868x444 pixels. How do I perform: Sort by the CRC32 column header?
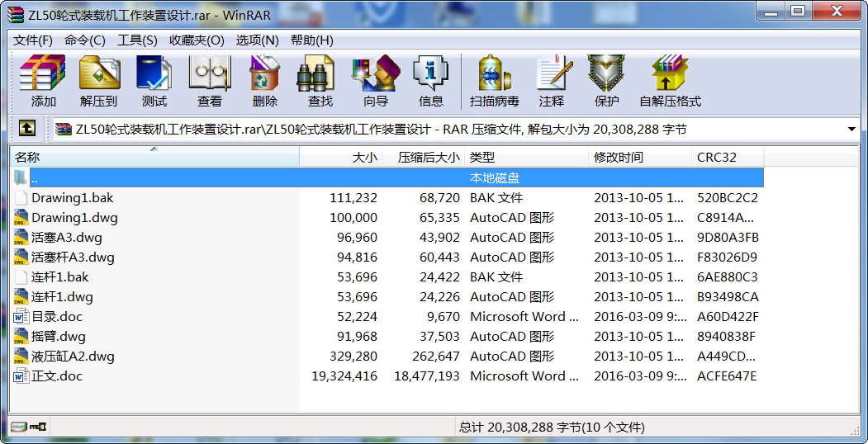click(x=728, y=158)
